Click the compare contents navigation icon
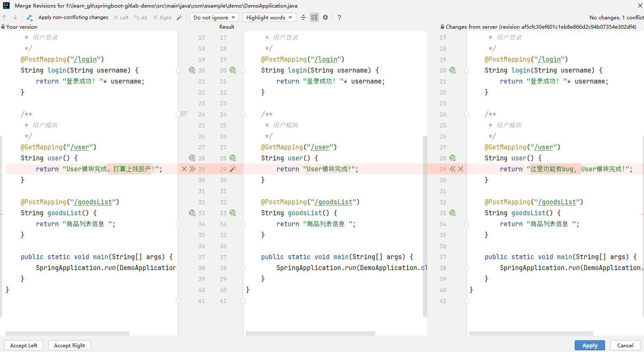The image size is (644, 352). (x=29, y=17)
